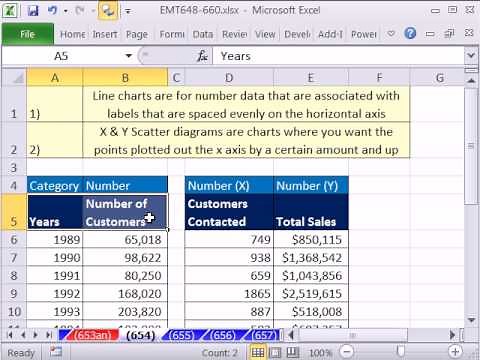Open Excel Help question mark icon
The height and width of the screenshot is (360, 480).
[x=410, y=33]
